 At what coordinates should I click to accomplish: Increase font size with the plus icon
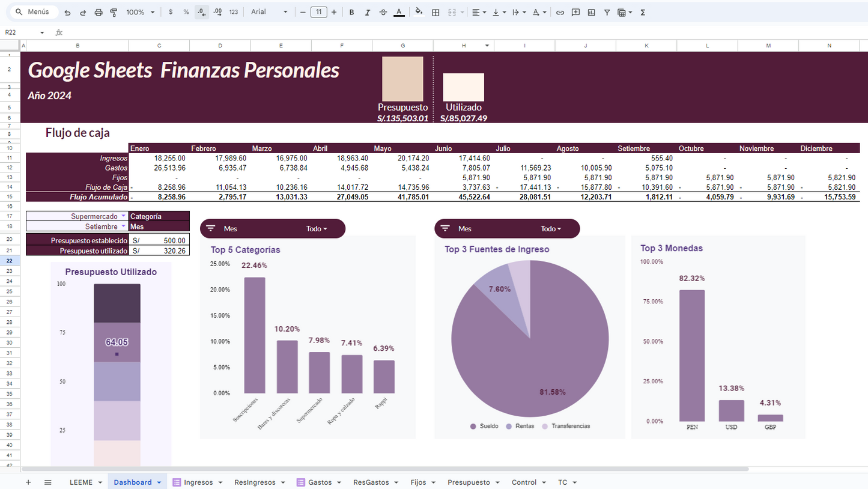click(x=334, y=12)
